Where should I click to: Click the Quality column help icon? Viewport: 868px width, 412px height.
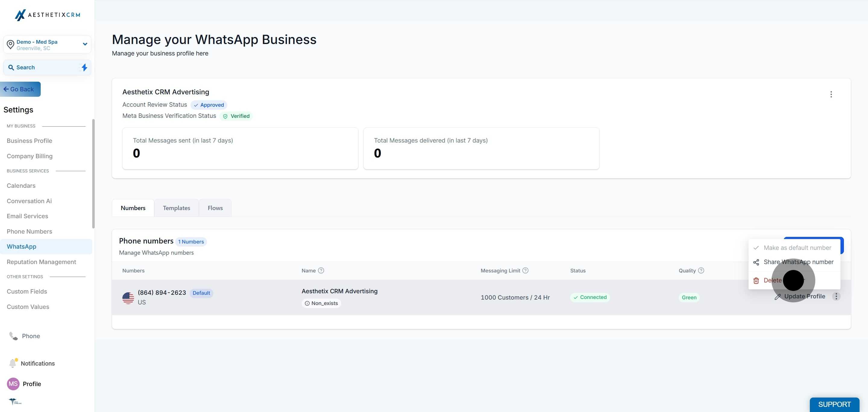(x=701, y=271)
